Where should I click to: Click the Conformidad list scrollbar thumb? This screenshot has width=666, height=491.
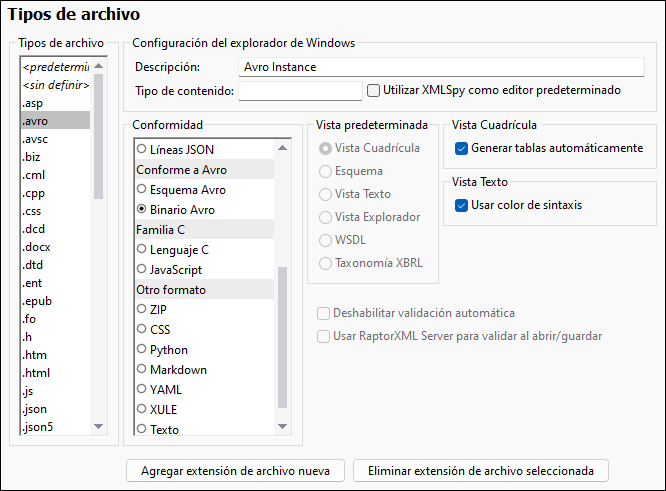[x=282, y=337]
